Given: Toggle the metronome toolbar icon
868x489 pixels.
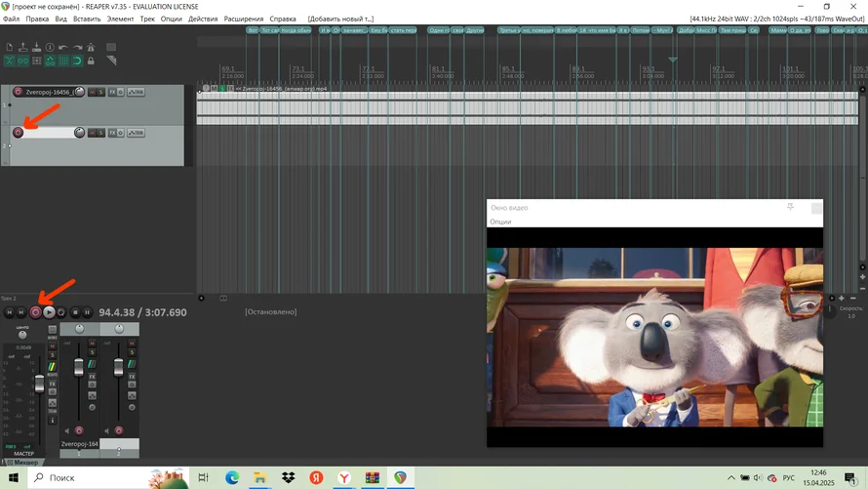Looking at the screenshot, I should click(91, 47).
